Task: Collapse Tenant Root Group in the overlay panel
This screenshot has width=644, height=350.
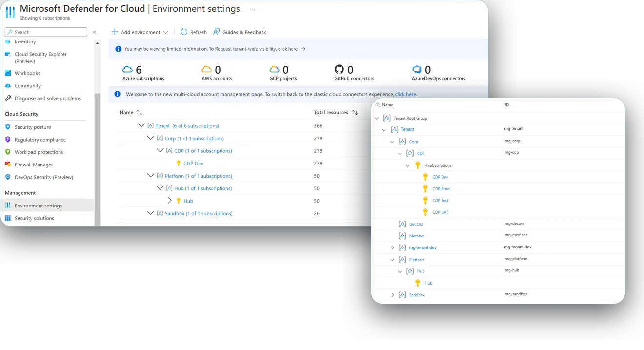Action: [377, 118]
